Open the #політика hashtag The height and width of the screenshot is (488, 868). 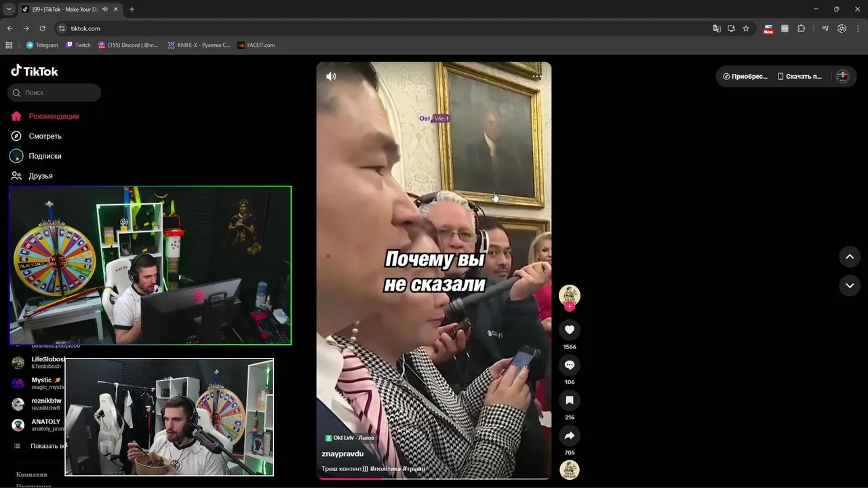click(x=384, y=469)
